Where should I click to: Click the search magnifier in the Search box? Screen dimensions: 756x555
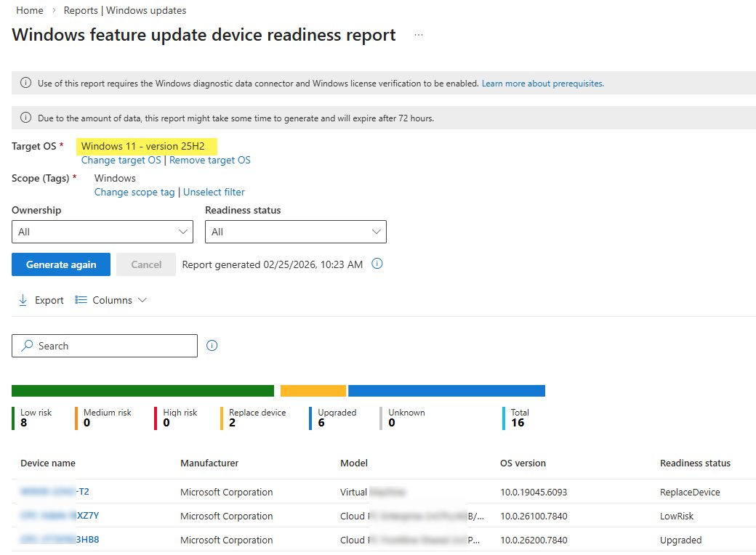(x=28, y=345)
